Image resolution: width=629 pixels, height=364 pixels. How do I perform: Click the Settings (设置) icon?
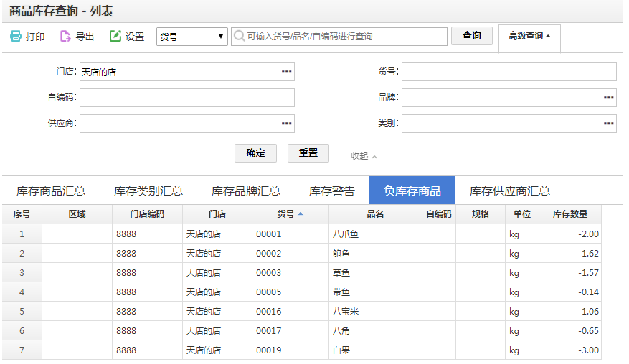point(115,37)
